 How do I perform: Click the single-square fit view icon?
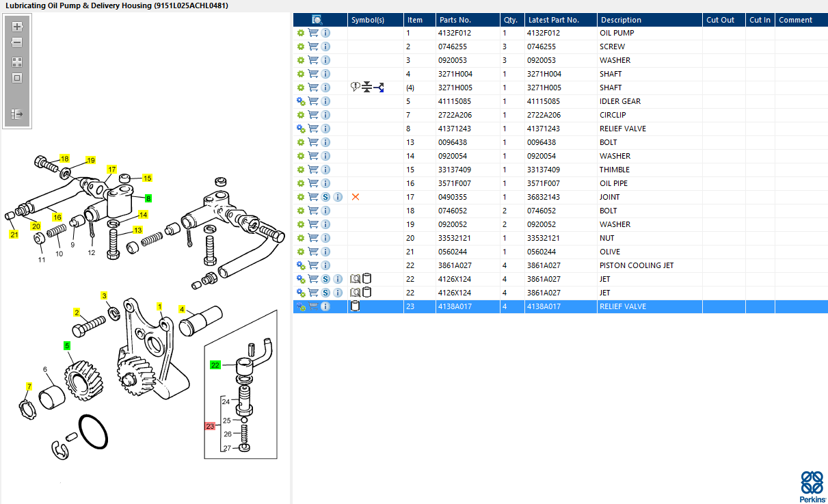point(17,78)
